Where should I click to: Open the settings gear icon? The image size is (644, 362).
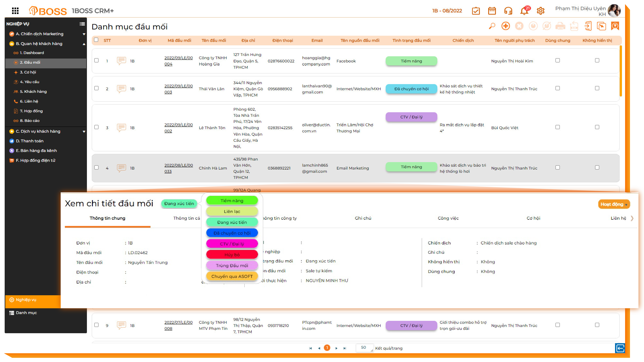point(541,11)
